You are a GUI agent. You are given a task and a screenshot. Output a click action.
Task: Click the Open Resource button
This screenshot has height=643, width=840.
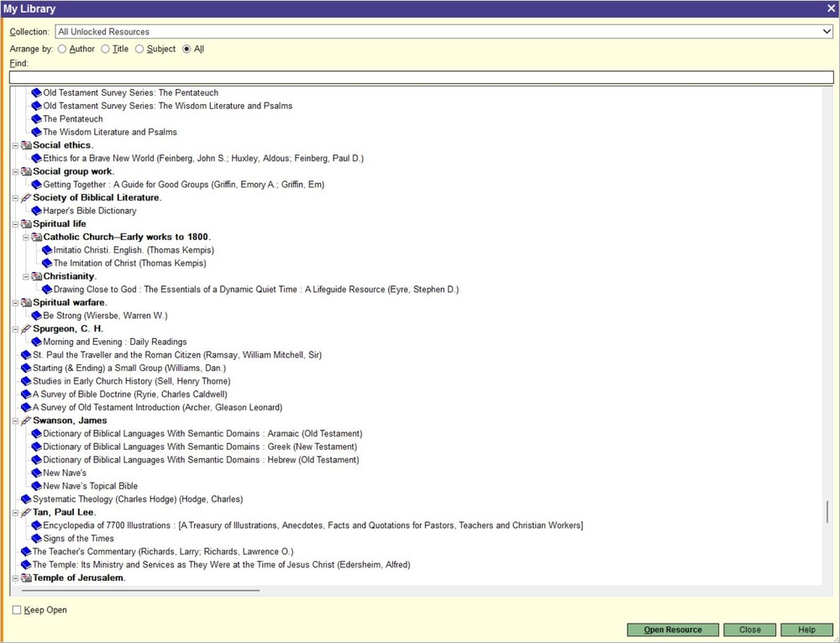coord(673,630)
